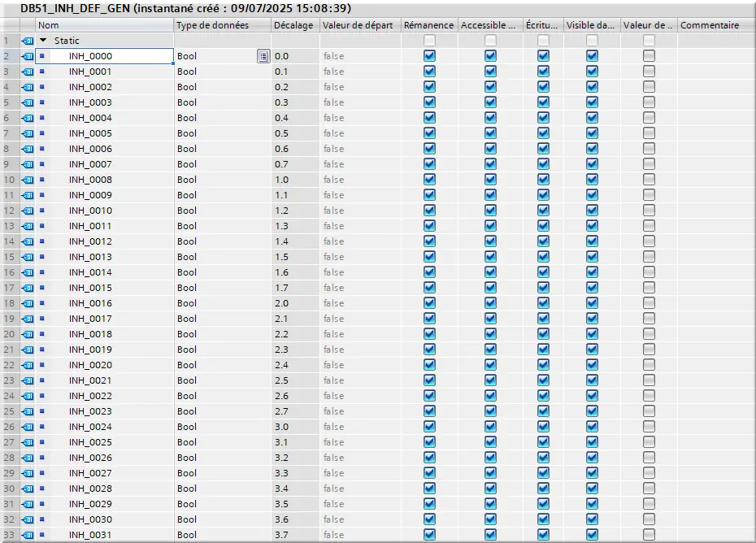
Task: Click Bool data type of INH_0018
Action: point(187,334)
